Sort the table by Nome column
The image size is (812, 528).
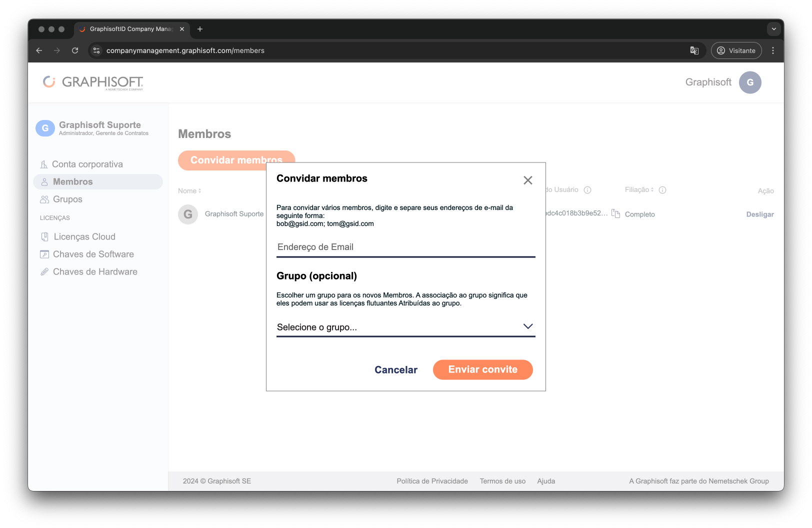189,191
